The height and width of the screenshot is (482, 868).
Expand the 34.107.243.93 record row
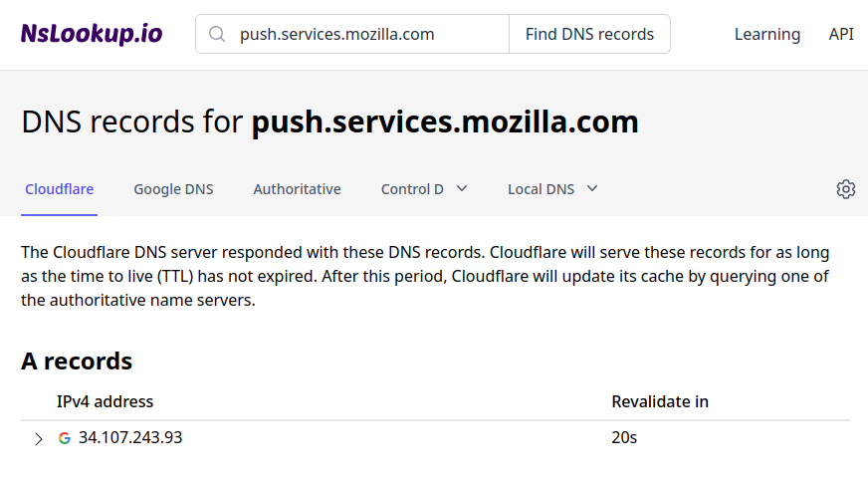pyautogui.click(x=39, y=439)
